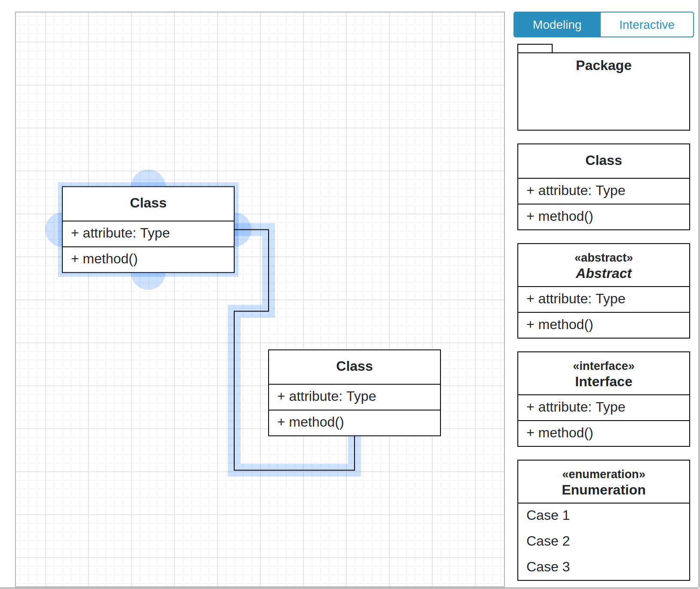
Task: Click the method() row of the Interface template
Action: point(603,433)
